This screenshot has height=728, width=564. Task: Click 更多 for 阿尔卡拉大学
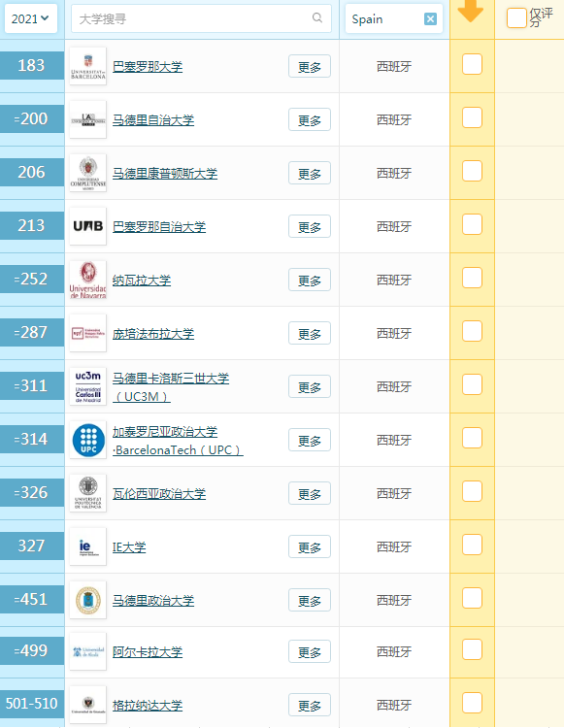tap(310, 652)
